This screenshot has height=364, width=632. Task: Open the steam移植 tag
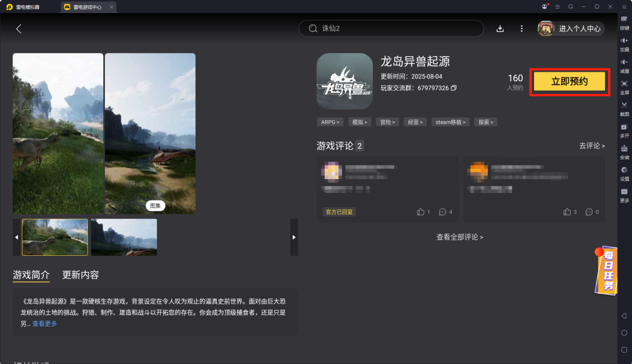pos(451,122)
